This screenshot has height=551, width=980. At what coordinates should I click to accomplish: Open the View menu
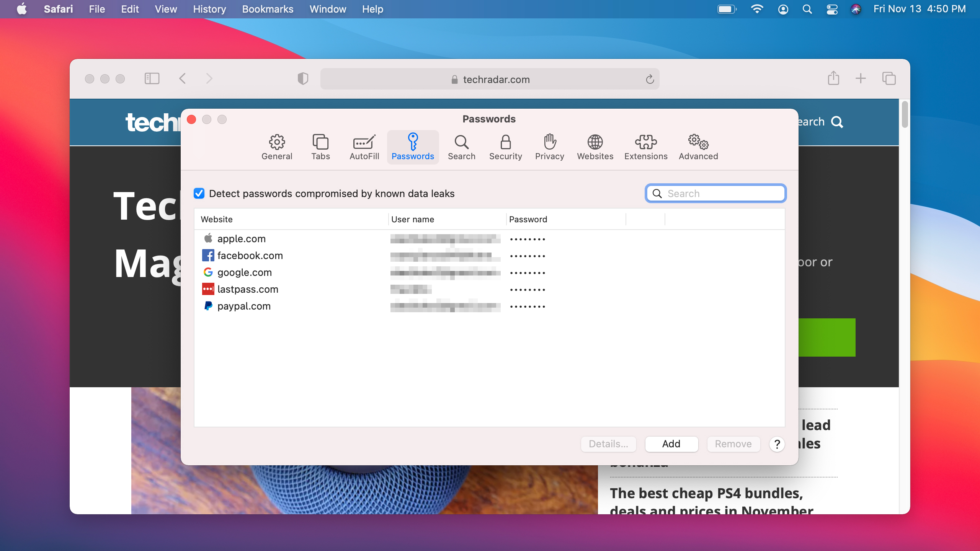[166, 9]
